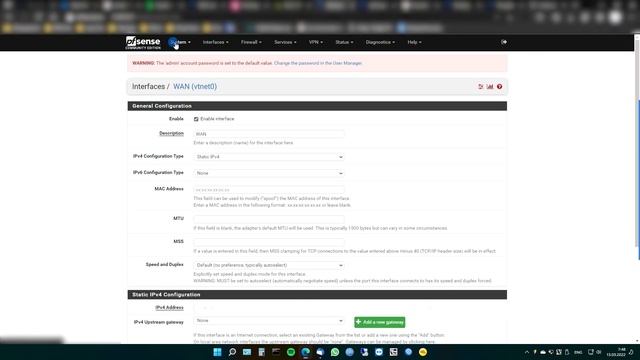Click the MSS input field
Image resolution: width=640 pixels, height=360 pixels.
[269, 242]
